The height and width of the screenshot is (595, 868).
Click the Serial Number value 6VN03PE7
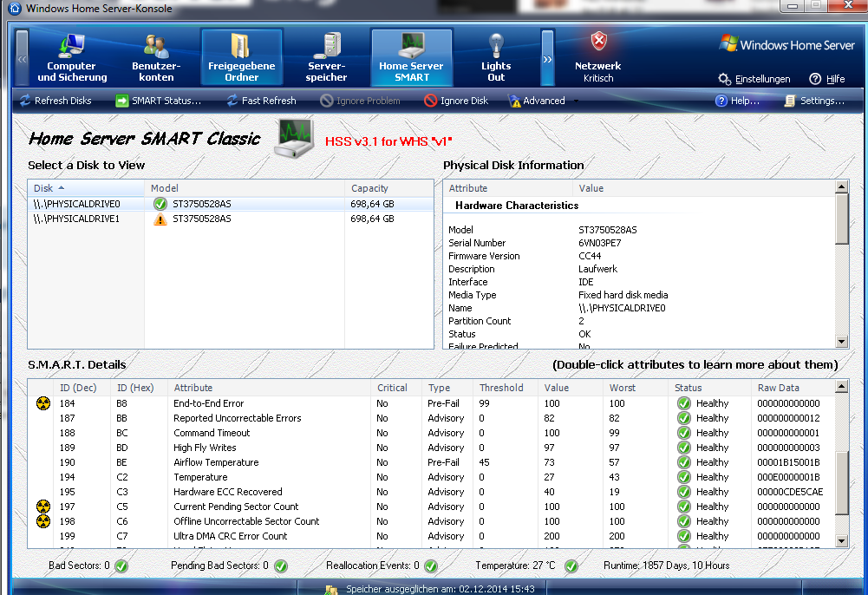(x=599, y=243)
